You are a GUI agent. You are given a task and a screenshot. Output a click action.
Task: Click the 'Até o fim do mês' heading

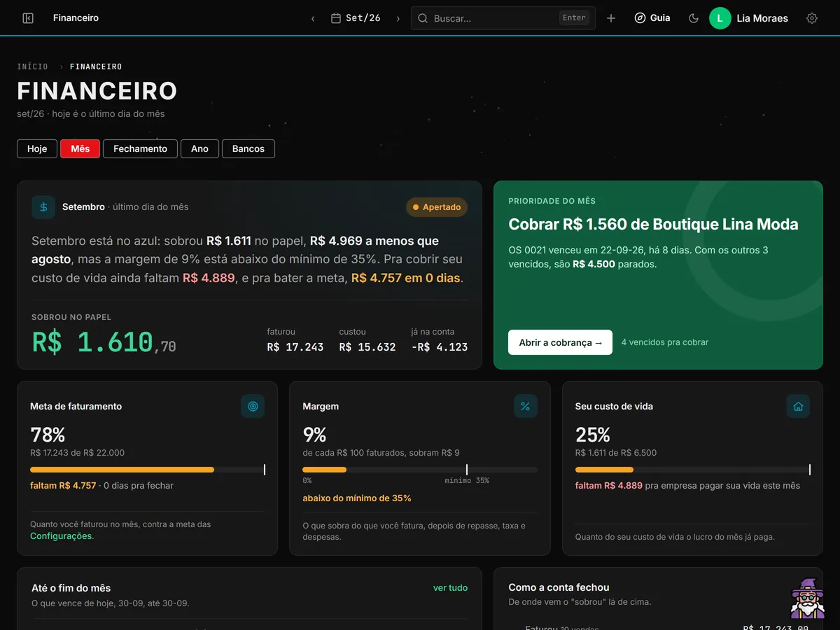pyautogui.click(x=71, y=588)
